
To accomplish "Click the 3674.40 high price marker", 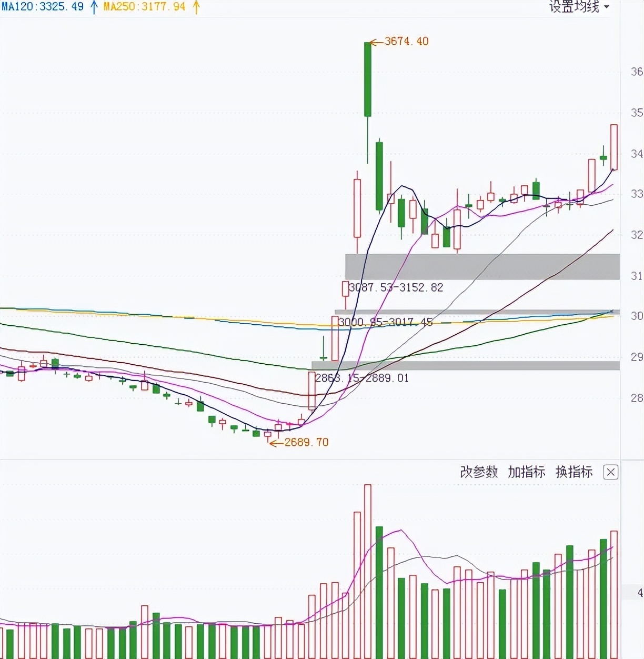I will click(x=406, y=41).
